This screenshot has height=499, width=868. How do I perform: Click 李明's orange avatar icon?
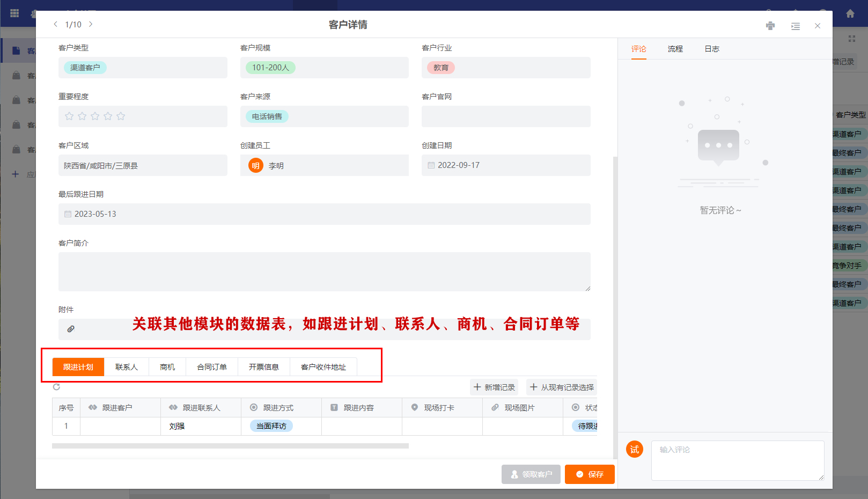click(x=254, y=165)
